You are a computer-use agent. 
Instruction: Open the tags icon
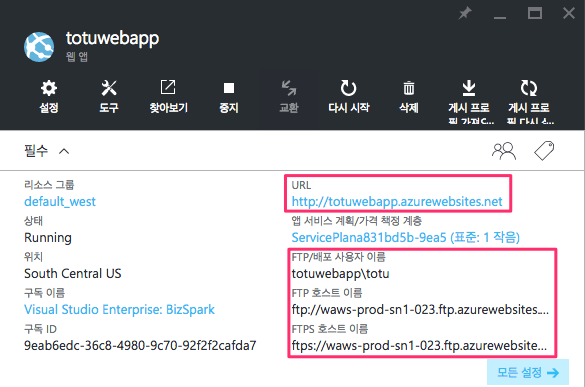tap(544, 151)
